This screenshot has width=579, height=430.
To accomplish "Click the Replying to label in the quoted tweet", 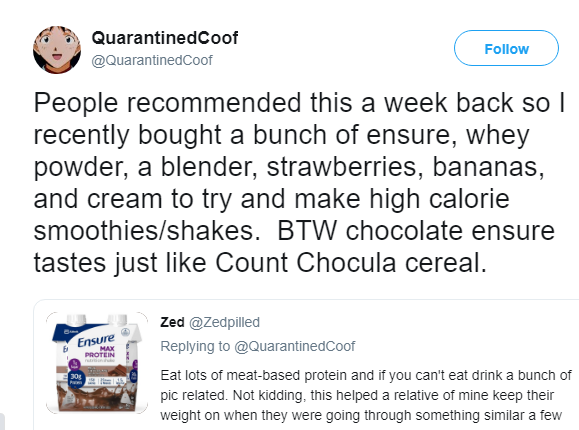I will point(195,346).
